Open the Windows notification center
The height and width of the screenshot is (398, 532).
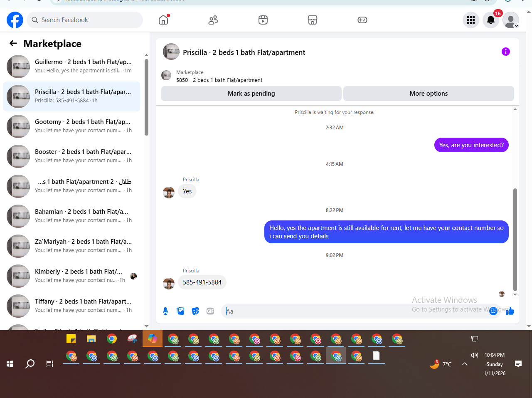518,364
